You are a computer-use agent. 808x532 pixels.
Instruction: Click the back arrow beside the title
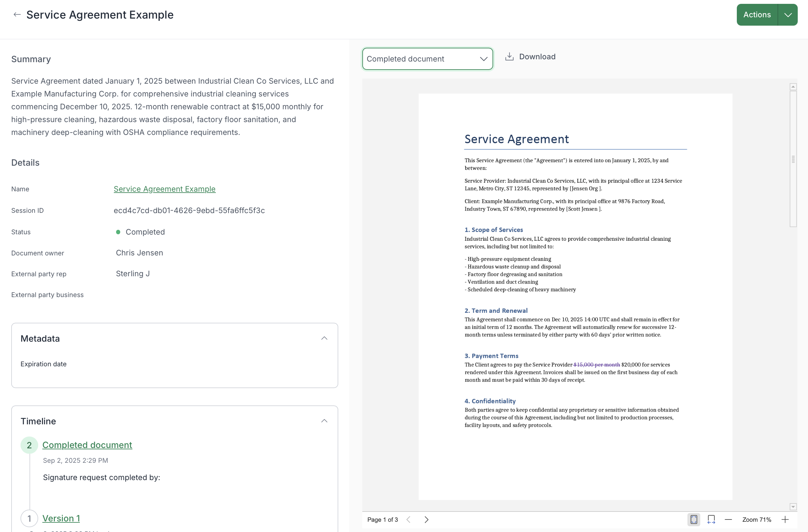[17, 15]
